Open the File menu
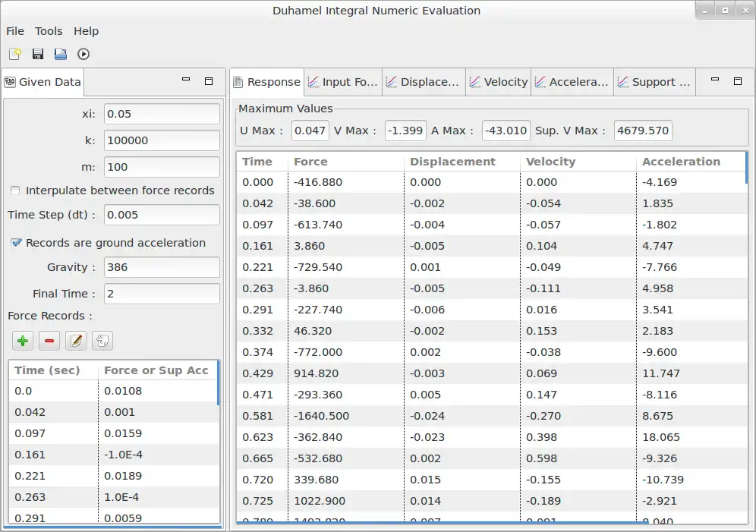The width and height of the screenshot is (756, 532). tap(15, 31)
